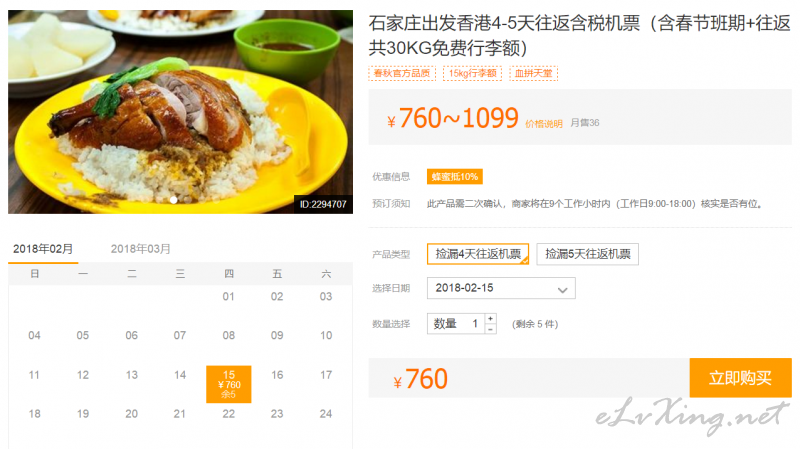
Task: Open the 价格说明 price explanation link
Action: tap(544, 124)
